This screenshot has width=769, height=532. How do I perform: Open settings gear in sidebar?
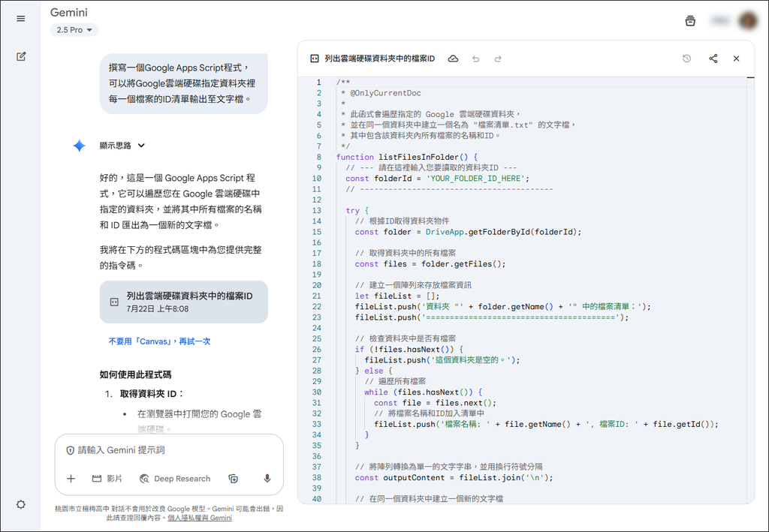[x=20, y=504]
